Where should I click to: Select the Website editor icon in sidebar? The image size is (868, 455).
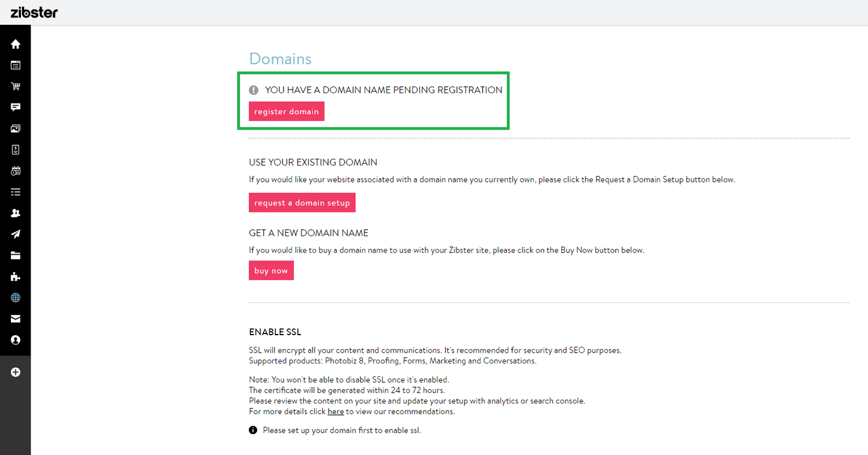pyautogui.click(x=15, y=65)
